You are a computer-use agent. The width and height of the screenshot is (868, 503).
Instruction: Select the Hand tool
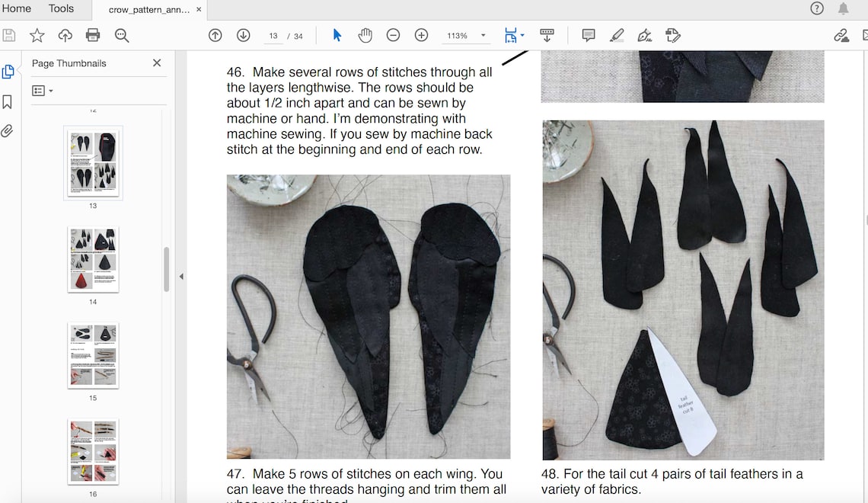(365, 35)
